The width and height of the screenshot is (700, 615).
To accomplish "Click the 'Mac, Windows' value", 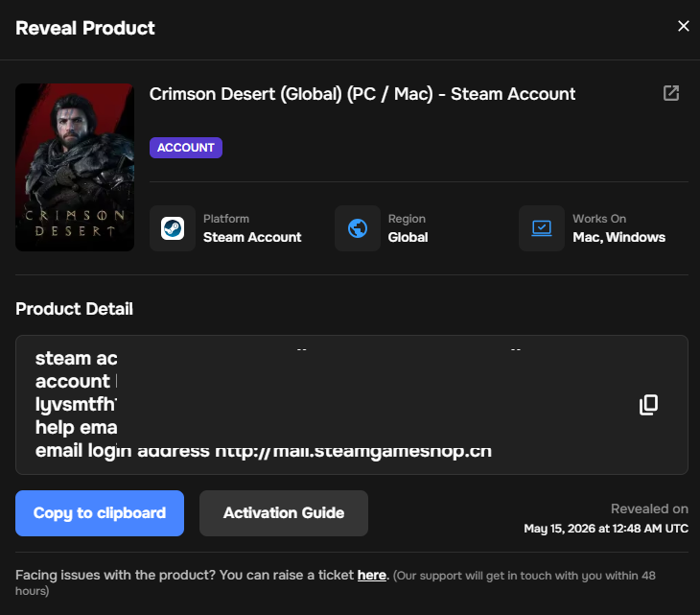I will click(x=619, y=237).
